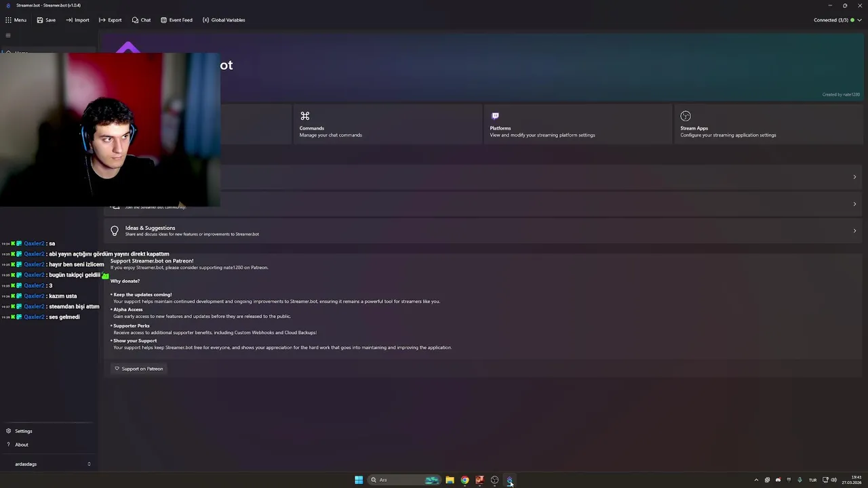The height and width of the screenshot is (488, 868).
Task: Click the Twitch Platforms icon
Action: [495, 116]
